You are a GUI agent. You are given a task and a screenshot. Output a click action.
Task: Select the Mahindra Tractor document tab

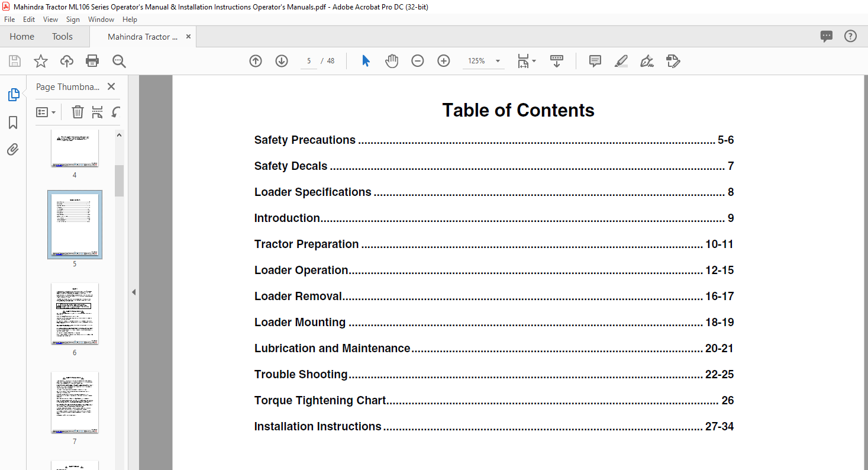click(x=143, y=37)
